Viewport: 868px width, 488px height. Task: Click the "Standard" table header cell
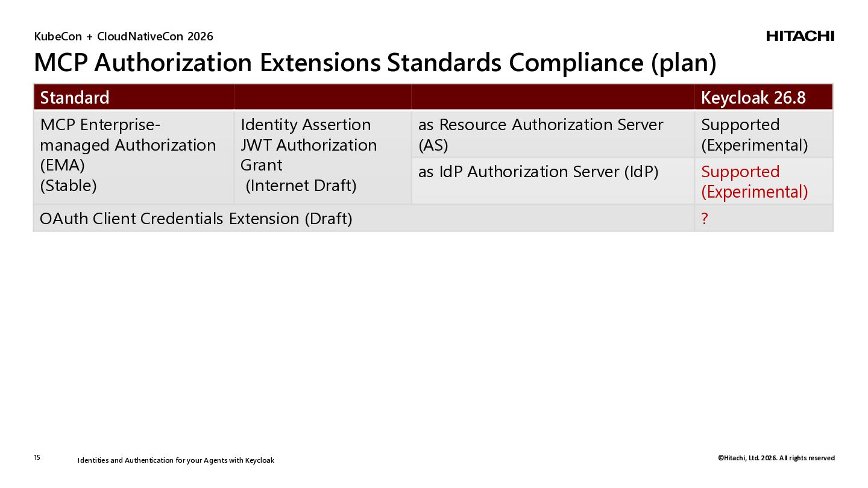134,98
